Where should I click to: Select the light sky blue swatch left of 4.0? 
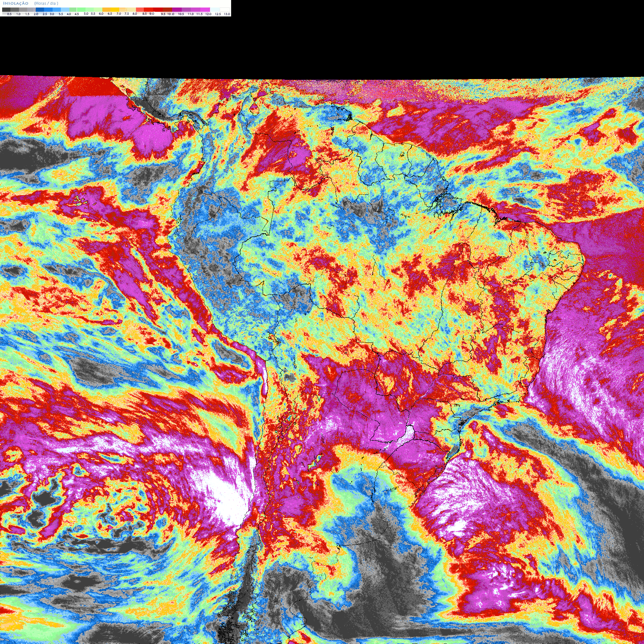[65, 10]
